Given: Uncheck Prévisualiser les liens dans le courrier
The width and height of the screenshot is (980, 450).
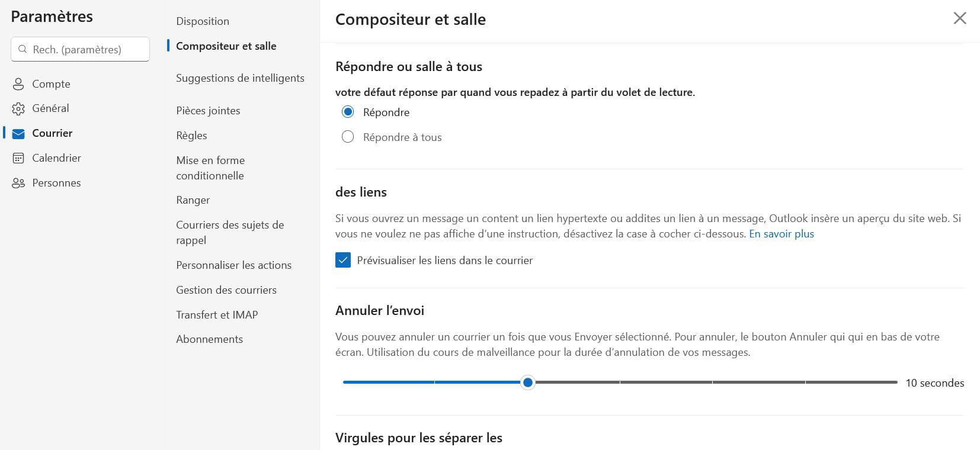Looking at the screenshot, I should click(x=343, y=260).
